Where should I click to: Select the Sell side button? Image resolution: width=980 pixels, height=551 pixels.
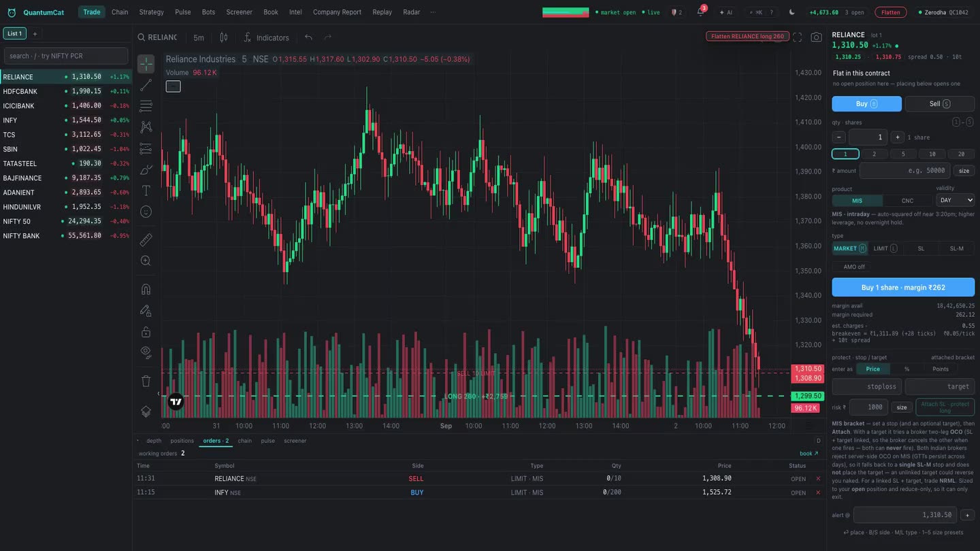(x=940, y=103)
